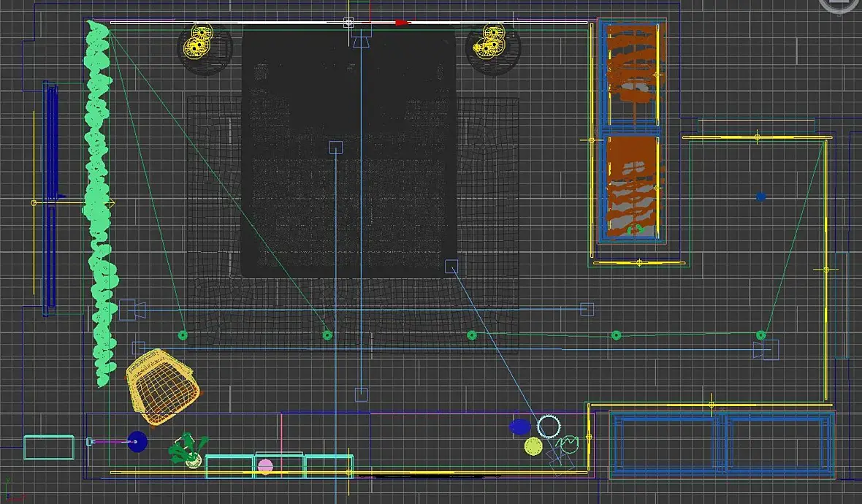Select the dark bed mesh in center
The height and width of the screenshot is (504, 862).
(348, 153)
